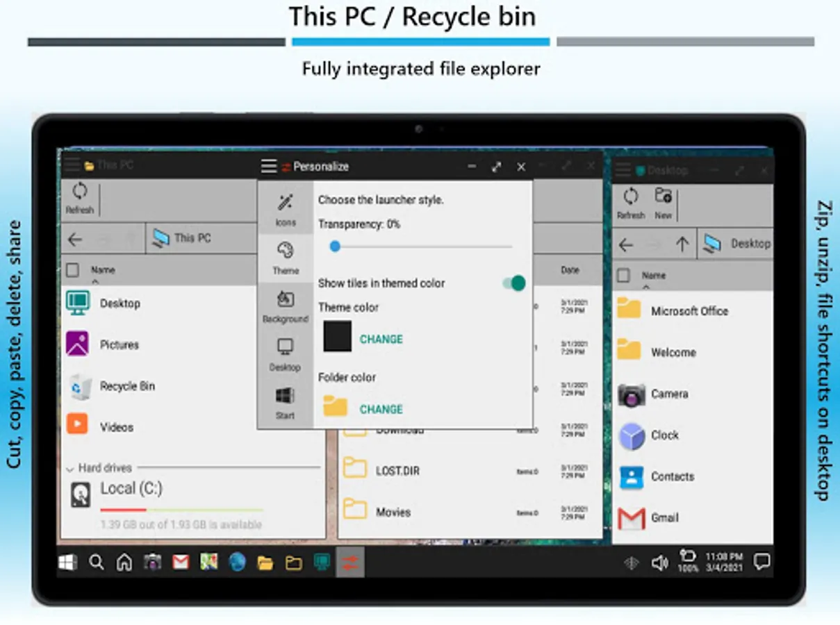Open Pictures folder in This PC
Viewport: 840px width, 625px height.
click(103, 344)
